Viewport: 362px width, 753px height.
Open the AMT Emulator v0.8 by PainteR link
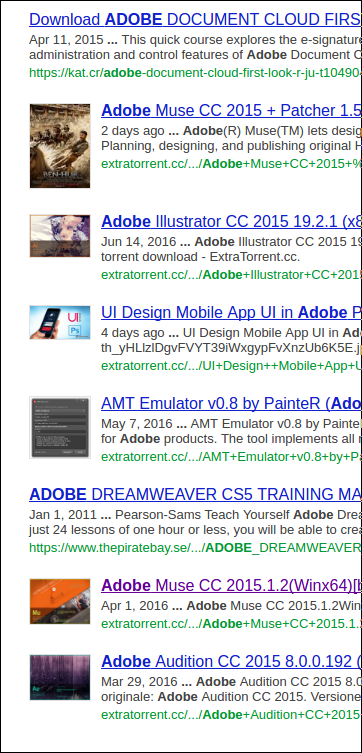(x=231, y=403)
